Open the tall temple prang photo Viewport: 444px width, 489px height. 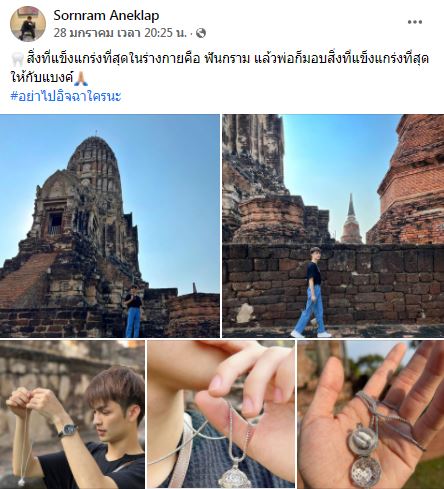point(110,226)
